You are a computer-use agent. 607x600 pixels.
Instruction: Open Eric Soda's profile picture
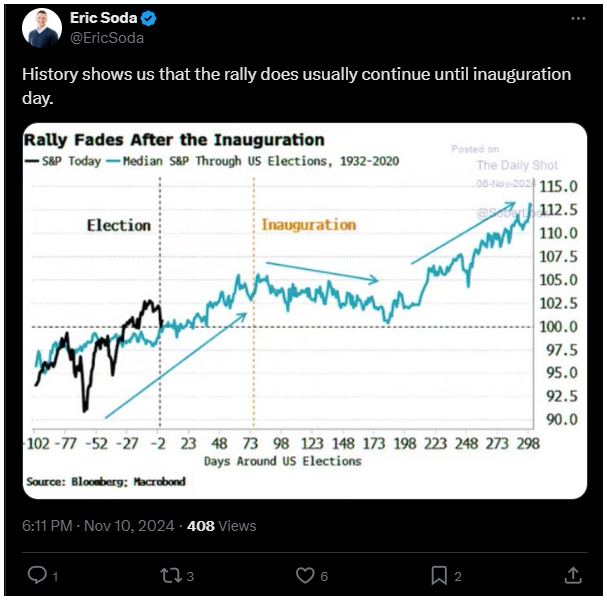pos(42,28)
